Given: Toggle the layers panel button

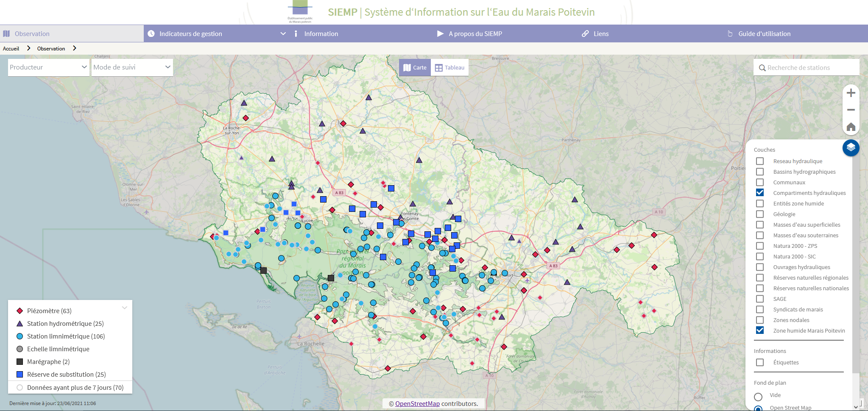Looking at the screenshot, I should pyautogui.click(x=851, y=147).
